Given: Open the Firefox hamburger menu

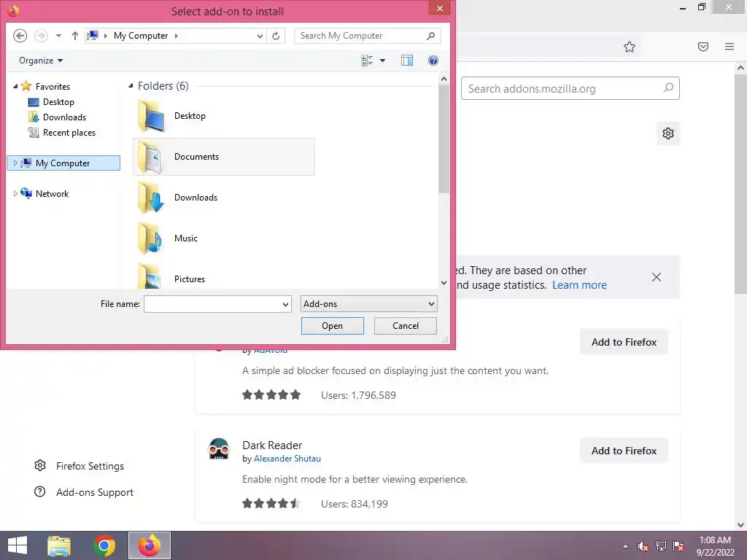Looking at the screenshot, I should 729,47.
